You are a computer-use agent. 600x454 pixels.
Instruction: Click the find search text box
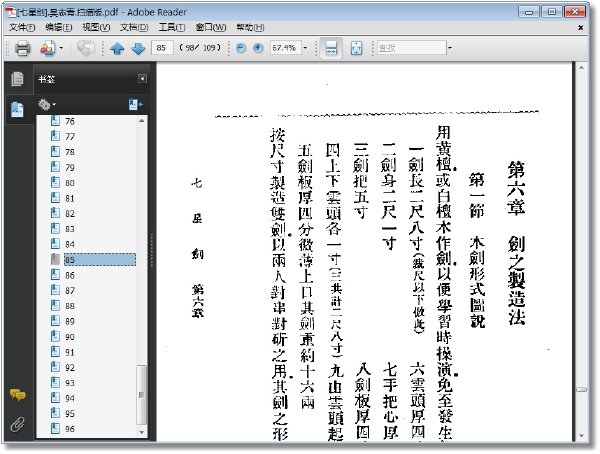411,48
